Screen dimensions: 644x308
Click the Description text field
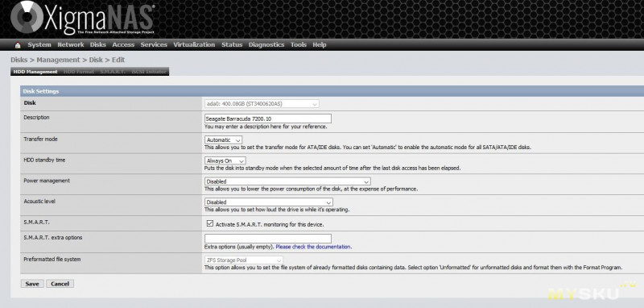pyautogui.click(x=268, y=119)
